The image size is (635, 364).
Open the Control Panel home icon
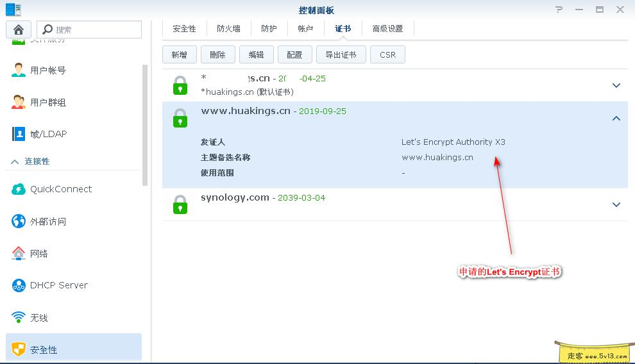coord(18,29)
